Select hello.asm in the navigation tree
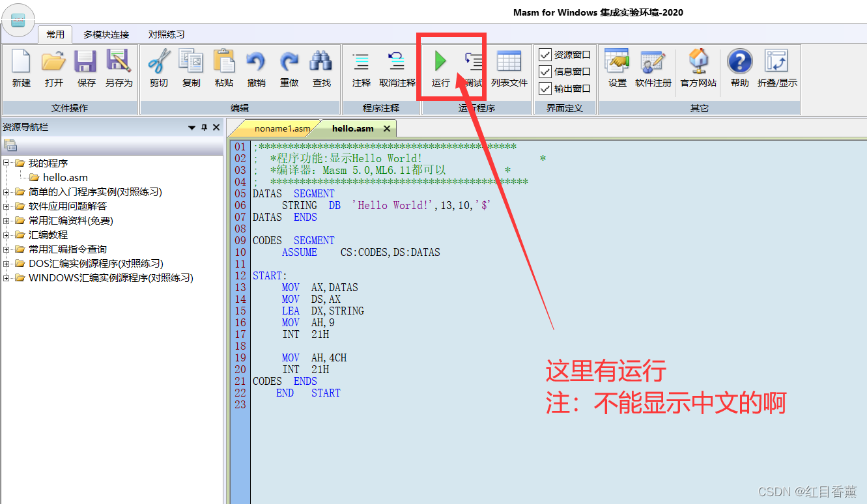867x504 pixels. [x=65, y=177]
